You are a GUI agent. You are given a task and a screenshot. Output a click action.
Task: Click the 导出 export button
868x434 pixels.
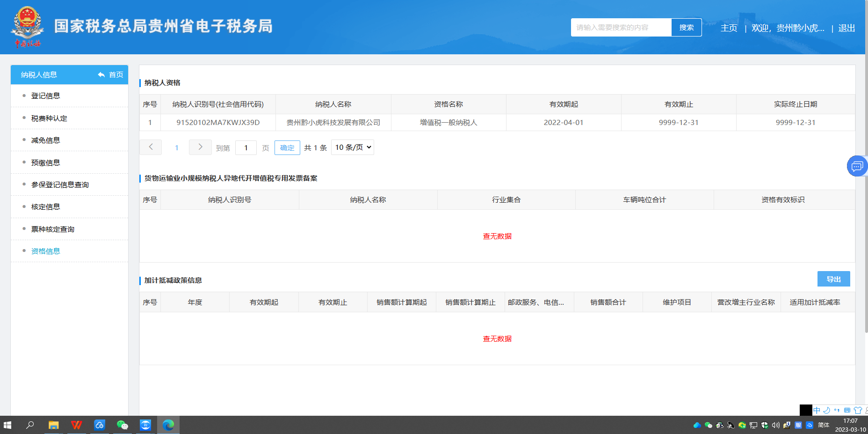coord(833,279)
